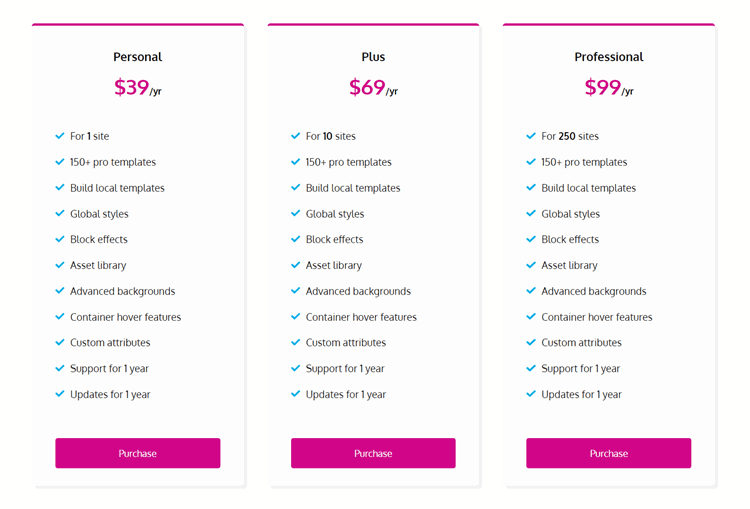
Task: Click checkmark next to Personal's Updates for 1 year
Action: tap(60, 394)
